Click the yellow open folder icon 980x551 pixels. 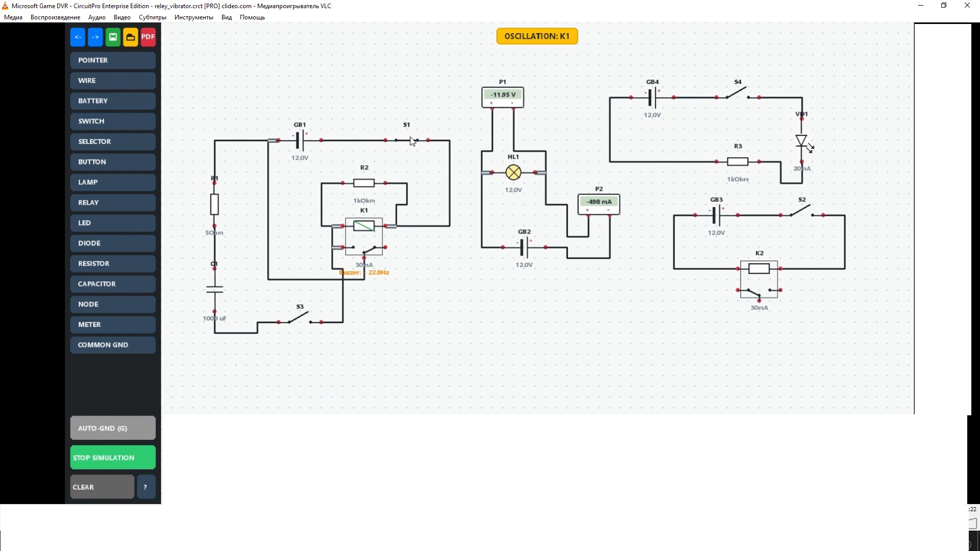point(131,37)
